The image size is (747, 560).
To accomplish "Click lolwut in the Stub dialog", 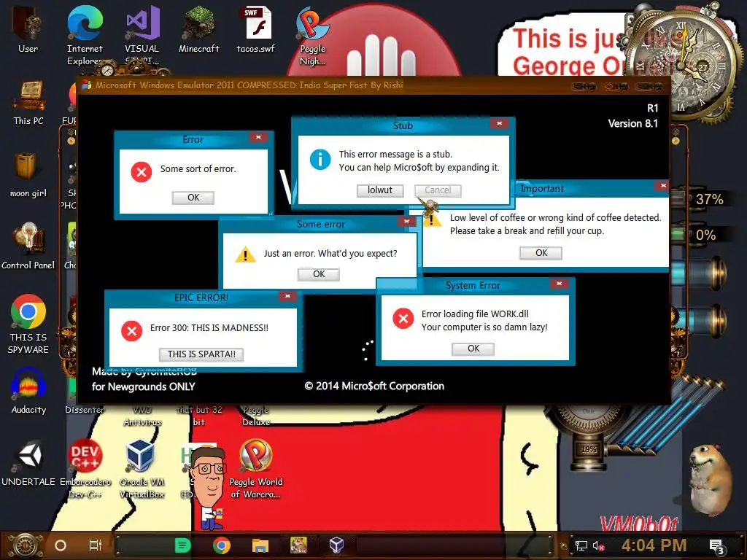I will tap(379, 190).
